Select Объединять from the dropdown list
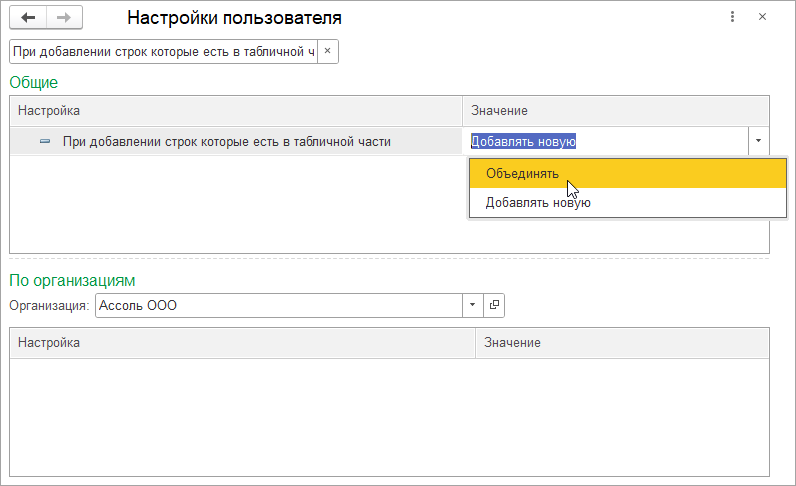Viewport: 796px width, 486px height. pyautogui.click(x=522, y=173)
